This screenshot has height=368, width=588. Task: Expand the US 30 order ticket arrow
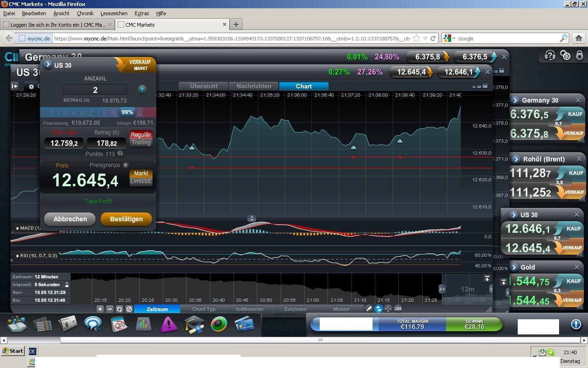coord(48,65)
